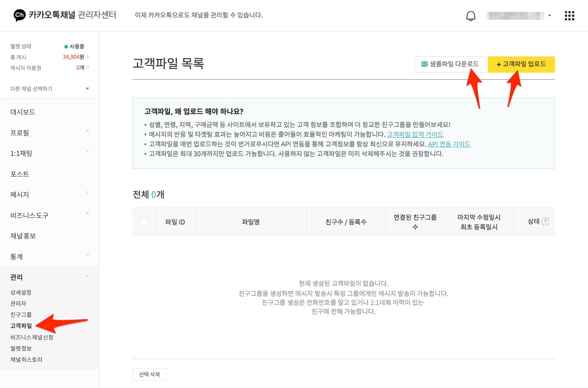Click the 연결된 친구그룹 수 column header
Screen dimensions: 588x388
pos(415,222)
